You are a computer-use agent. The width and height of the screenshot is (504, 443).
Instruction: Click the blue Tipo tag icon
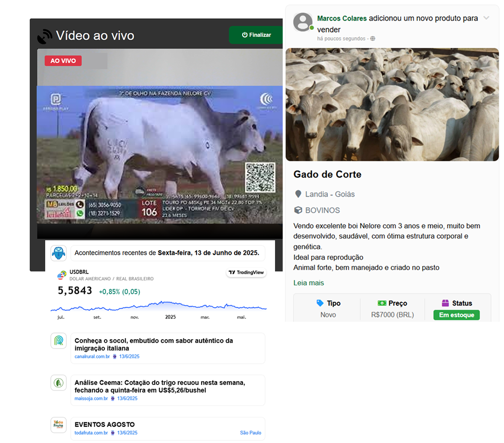(320, 303)
